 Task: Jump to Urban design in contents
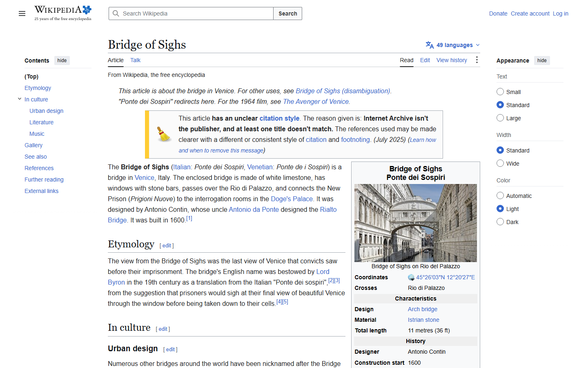click(x=46, y=111)
